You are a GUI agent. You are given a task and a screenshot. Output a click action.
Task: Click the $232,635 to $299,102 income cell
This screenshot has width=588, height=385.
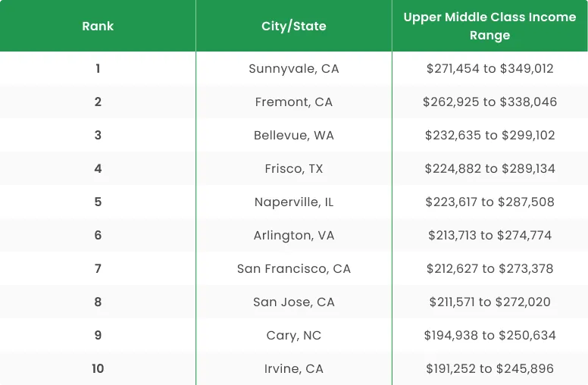[x=489, y=135]
